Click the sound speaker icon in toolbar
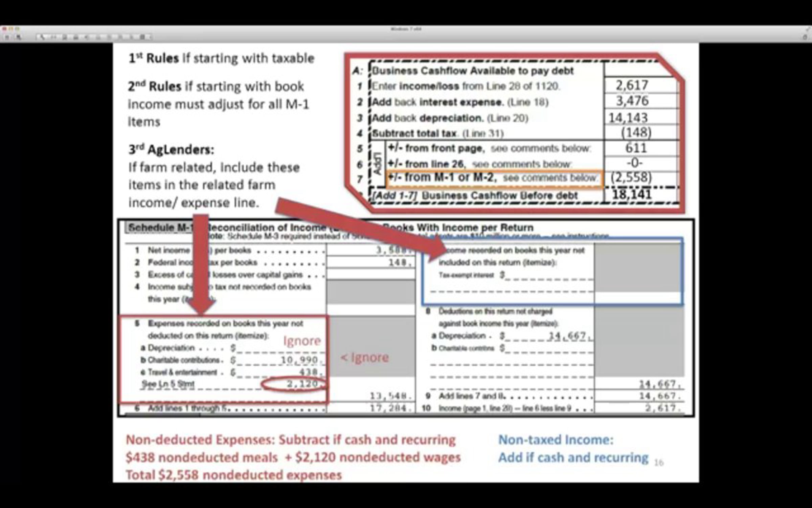Image resolution: width=812 pixels, height=508 pixels. [87, 37]
